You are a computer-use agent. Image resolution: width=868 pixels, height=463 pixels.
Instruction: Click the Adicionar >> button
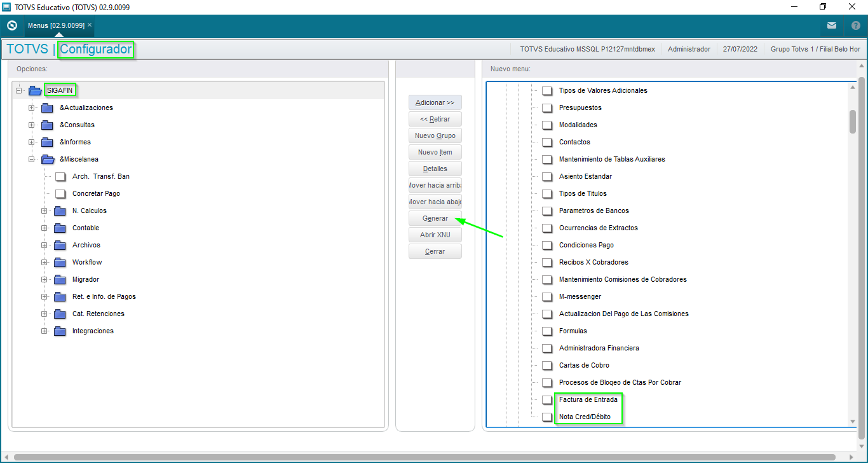[435, 102]
